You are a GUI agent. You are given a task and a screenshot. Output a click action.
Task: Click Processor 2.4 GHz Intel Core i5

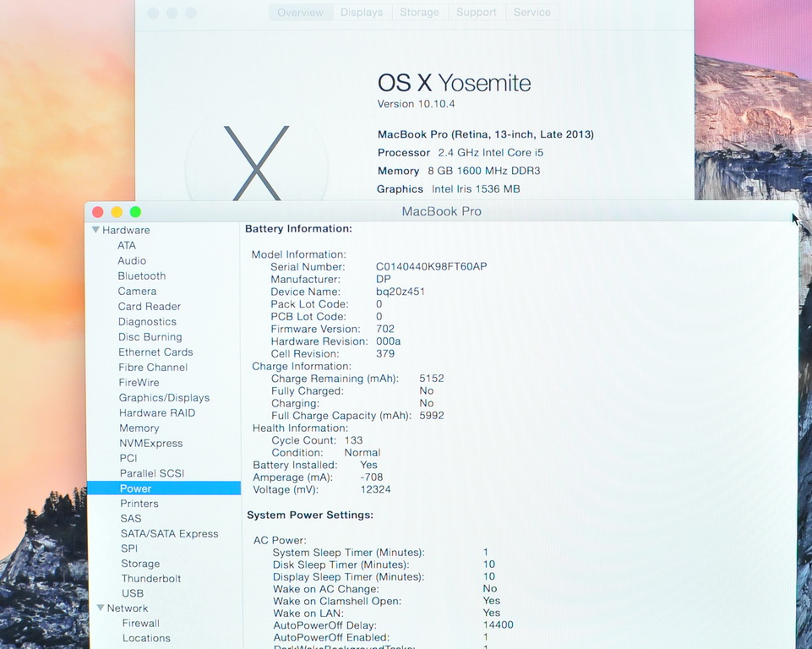click(x=460, y=153)
